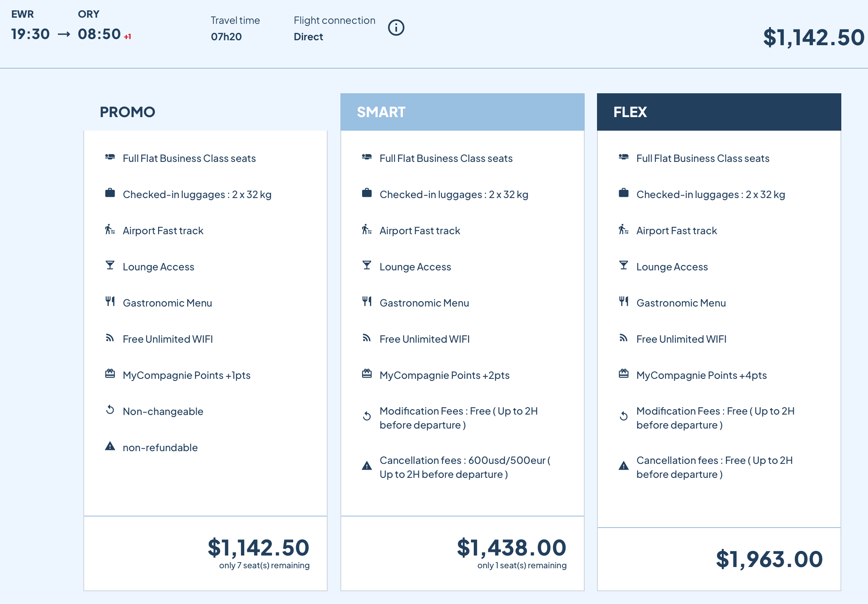Image resolution: width=868 pixels, height=604 pixels.
Task: Click the FLEX MyCompagnie Points gift icon
Action: click(623, 374)
